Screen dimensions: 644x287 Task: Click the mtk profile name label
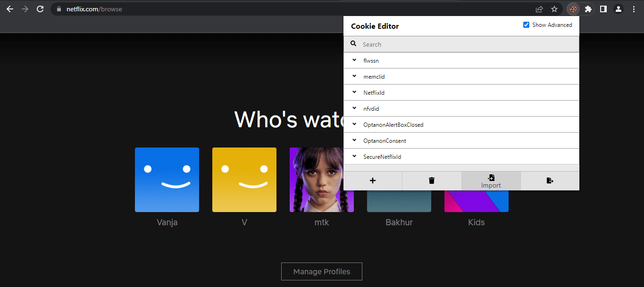(322, 222)
